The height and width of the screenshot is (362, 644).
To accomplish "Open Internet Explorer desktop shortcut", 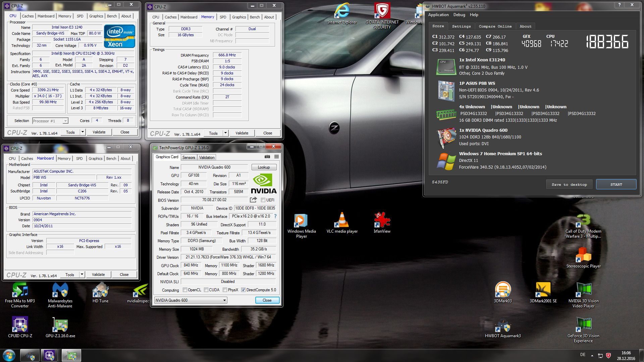I will (x=342, y=14).
